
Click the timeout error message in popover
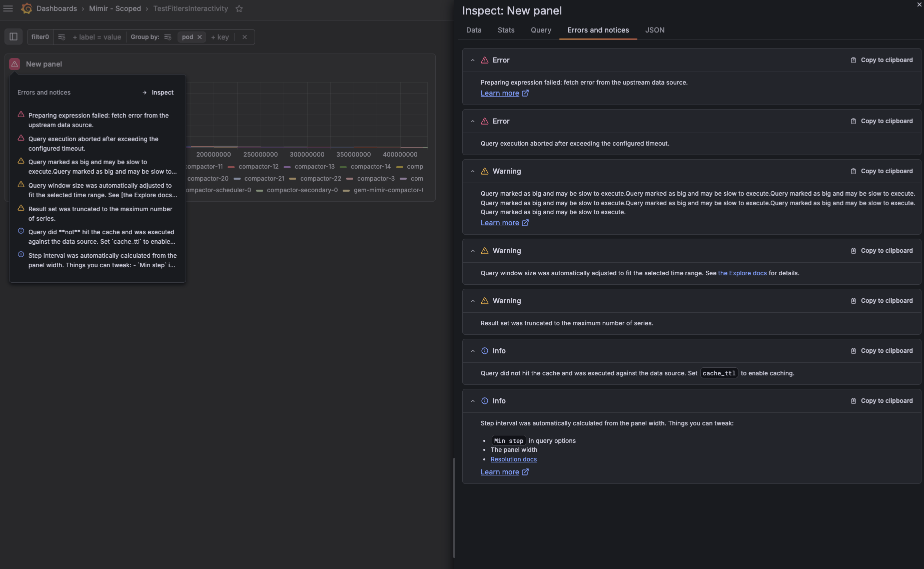coord(94,144)
